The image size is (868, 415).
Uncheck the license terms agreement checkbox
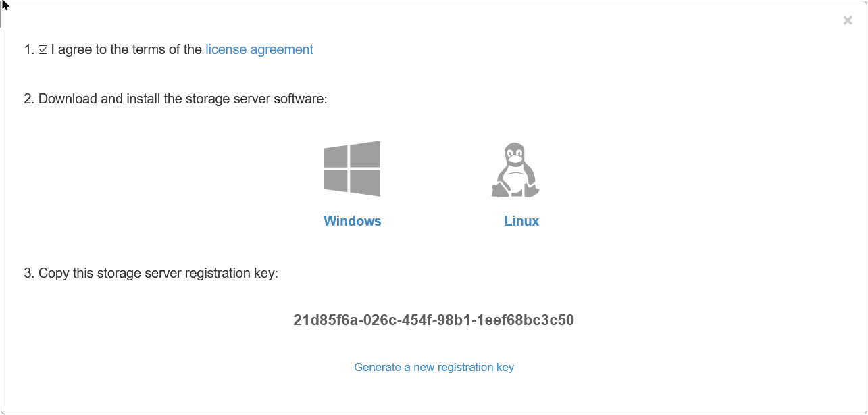pos(43,50)
